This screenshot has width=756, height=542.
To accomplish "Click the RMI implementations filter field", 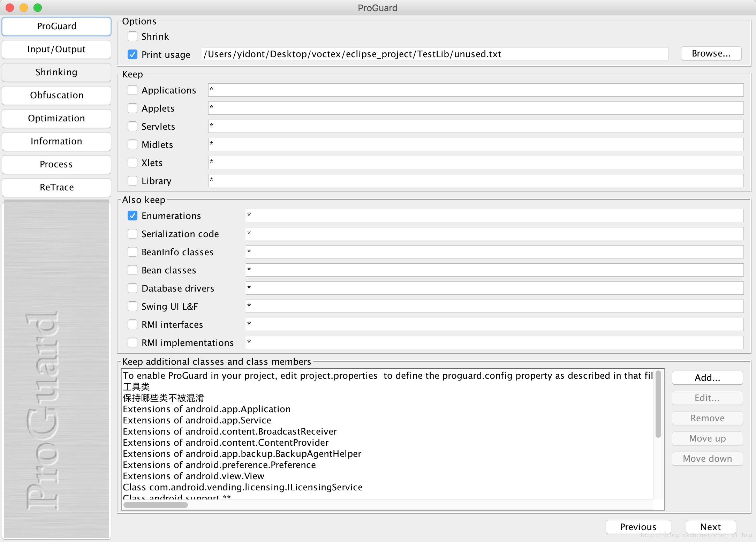I will point(495,342).
